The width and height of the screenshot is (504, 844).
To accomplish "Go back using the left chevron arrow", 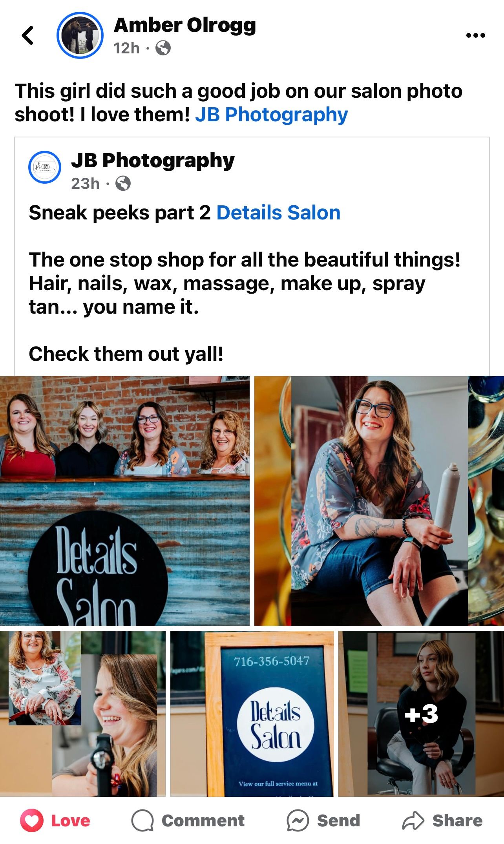I will [x=28, y=35].
